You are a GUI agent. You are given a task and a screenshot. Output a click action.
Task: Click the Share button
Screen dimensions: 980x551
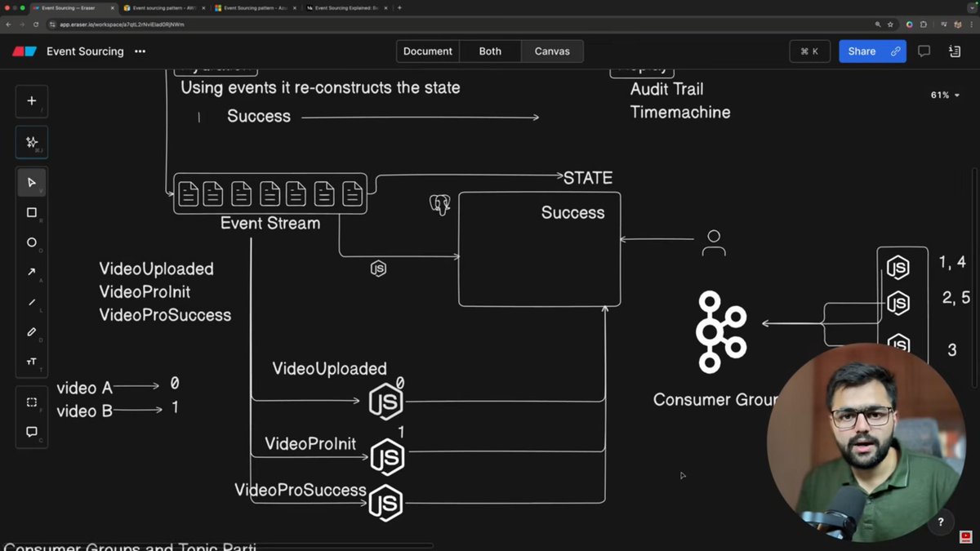click(871, 51)
